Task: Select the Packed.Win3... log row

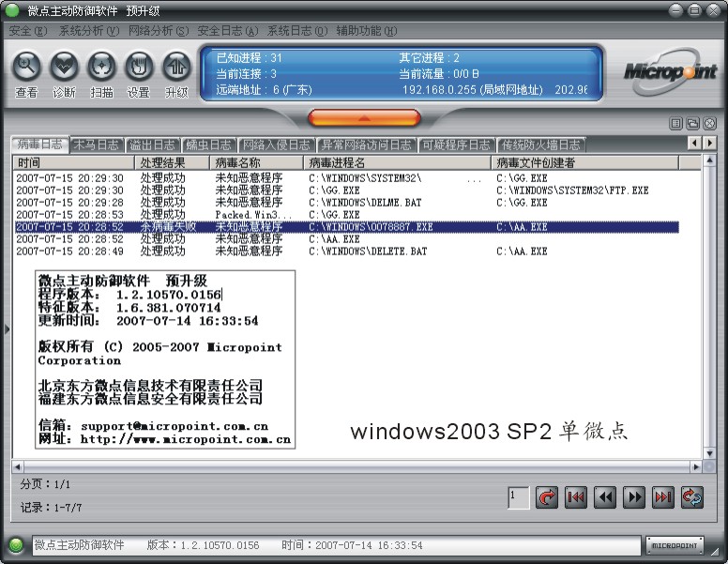Action: (x=346, y=215)
